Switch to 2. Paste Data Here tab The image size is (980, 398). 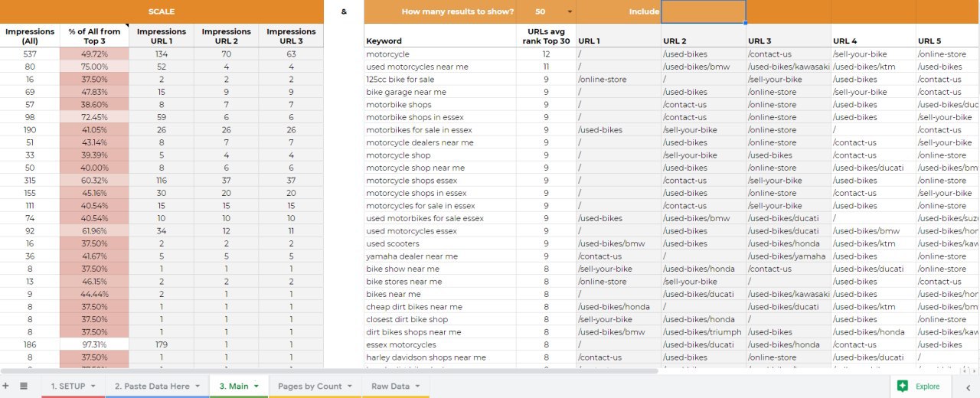[x=152, y=387]
